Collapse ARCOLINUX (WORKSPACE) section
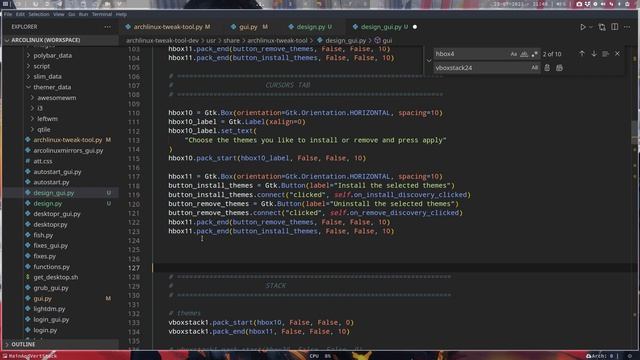 point(60,40)
